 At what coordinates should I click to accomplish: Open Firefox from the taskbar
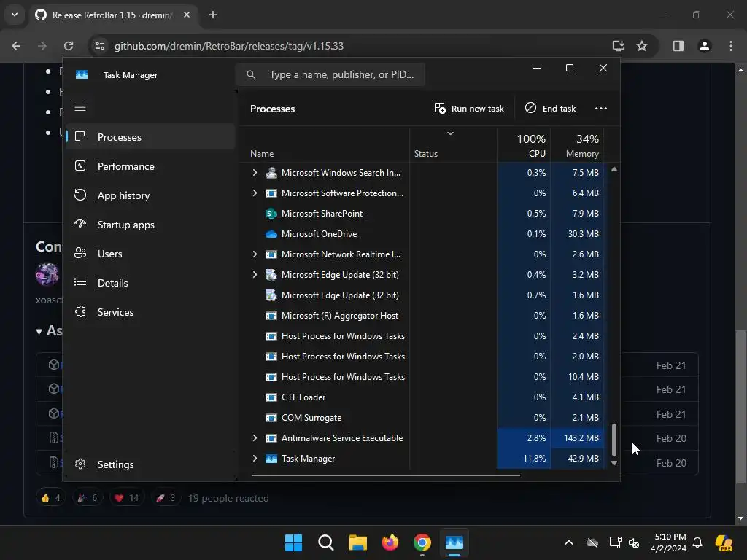(390, 542)
